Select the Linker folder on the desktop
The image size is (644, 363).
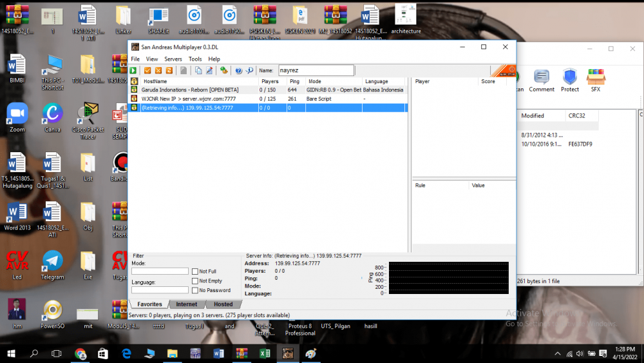[x=123, y=20]
